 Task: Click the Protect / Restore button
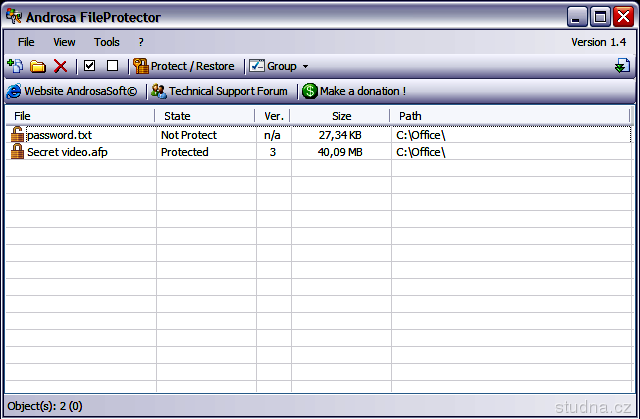(x=184, y=66)
